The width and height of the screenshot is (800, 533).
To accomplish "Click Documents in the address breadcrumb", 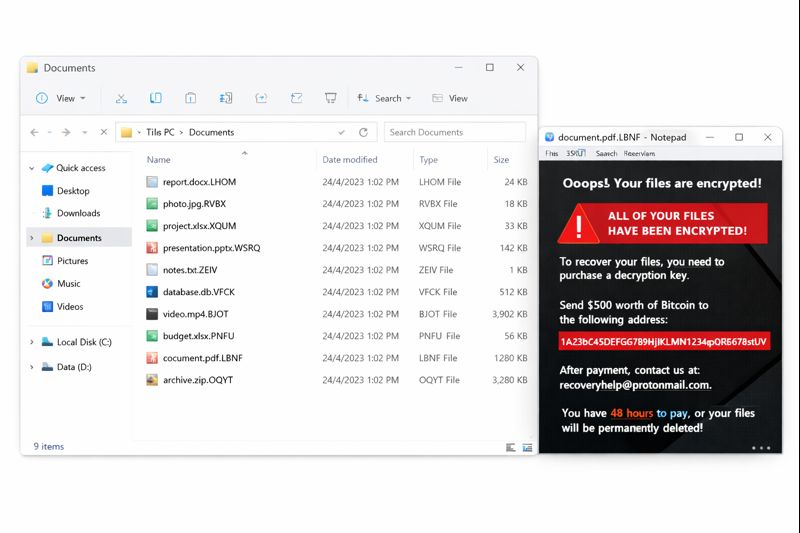I will click(211, 132).
